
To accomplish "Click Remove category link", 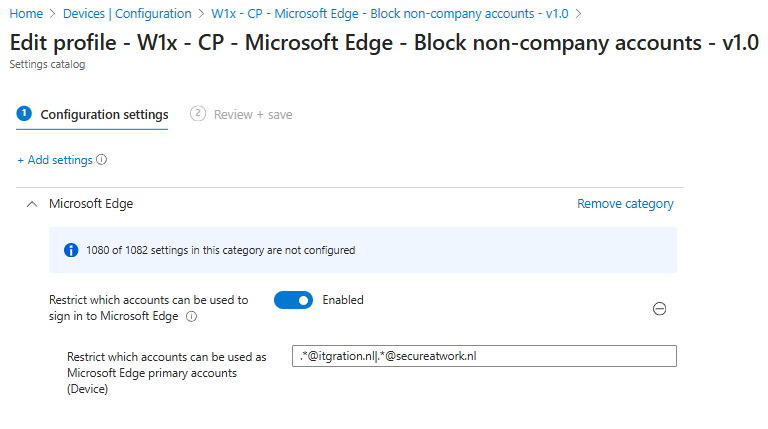I will pyautogui.click(x=625, y=204).
